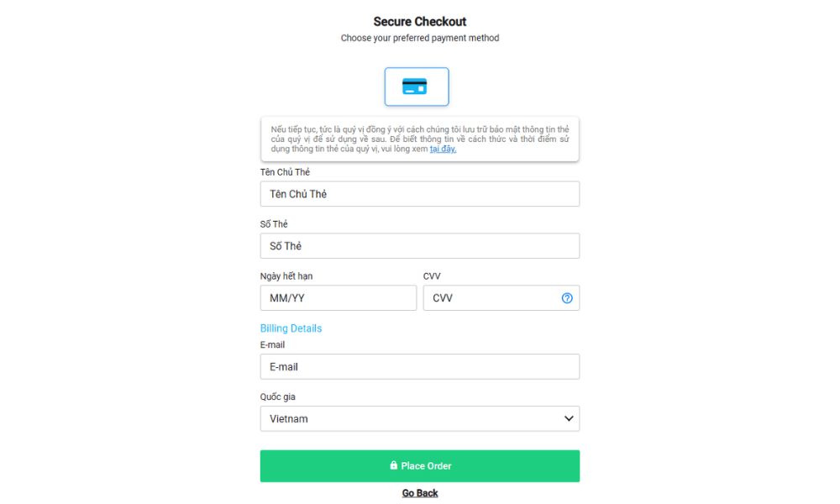This screenshot has width=840, height=504.
Task: Click the chevron arrow in the country selector
Action: [569, 418]
